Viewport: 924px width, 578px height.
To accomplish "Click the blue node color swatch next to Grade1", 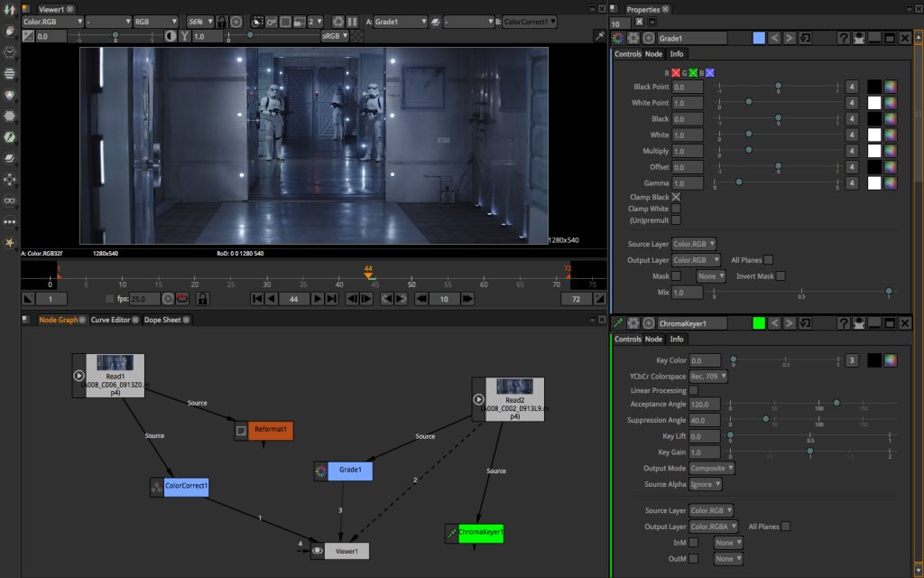I will pos(759,38).
